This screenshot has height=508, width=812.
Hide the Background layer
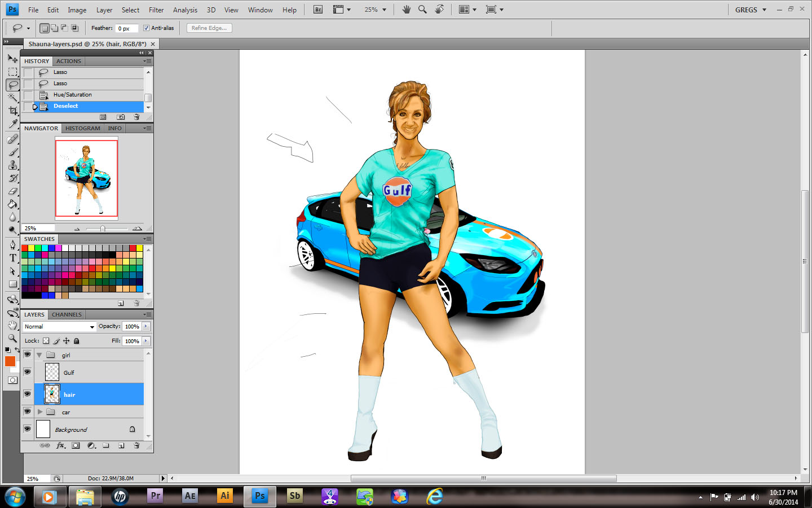(x=27, y=429)
